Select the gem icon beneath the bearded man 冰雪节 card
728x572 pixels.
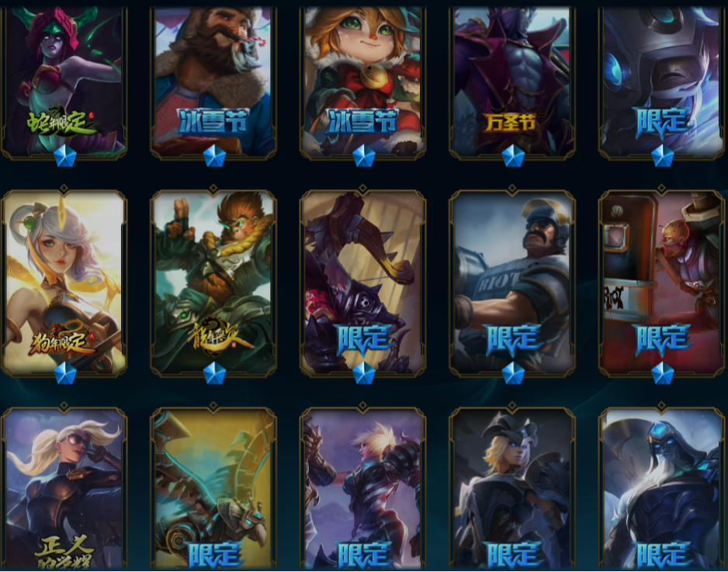[214, 156]
